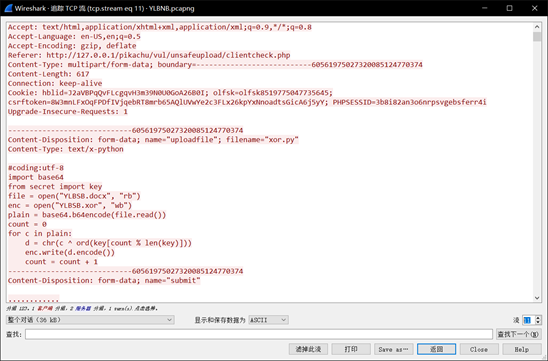Screen dimensions: 548x361
Task: Click the enc.write(d.encode()) line
Action: [x=70, y=253]
